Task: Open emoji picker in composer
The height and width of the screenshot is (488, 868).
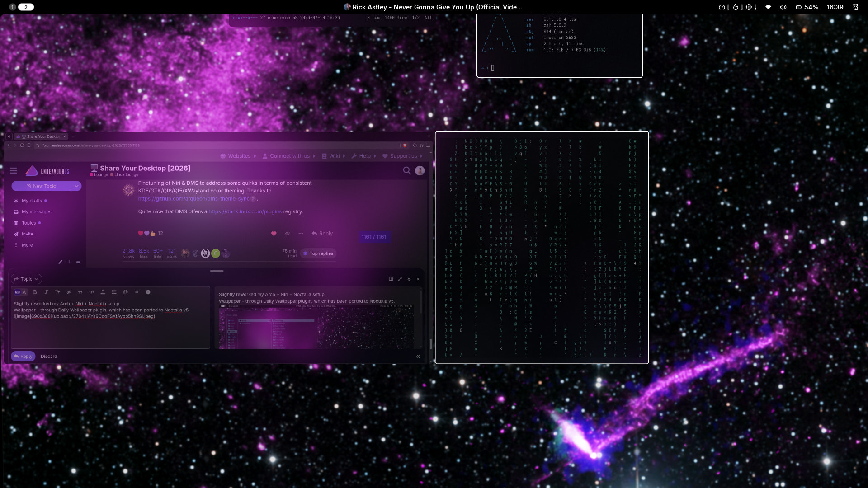Action: [x=125, y=292]
